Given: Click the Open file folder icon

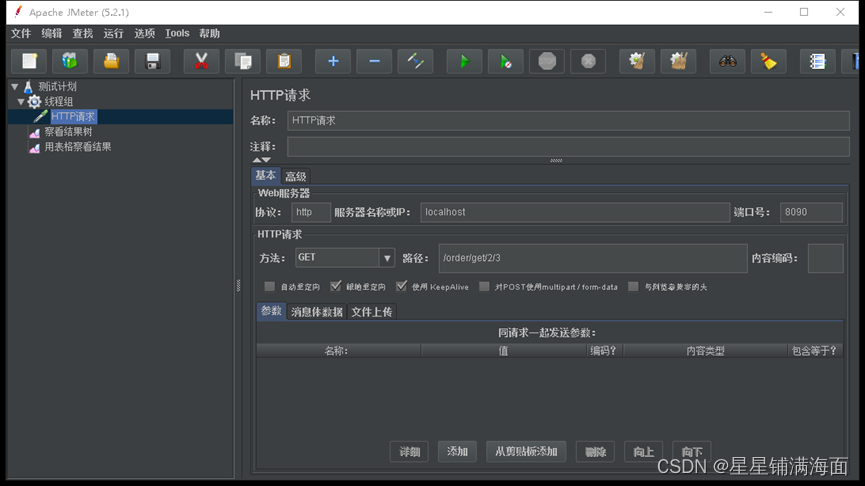Looking at the screenshot, I should coord(111,61).
